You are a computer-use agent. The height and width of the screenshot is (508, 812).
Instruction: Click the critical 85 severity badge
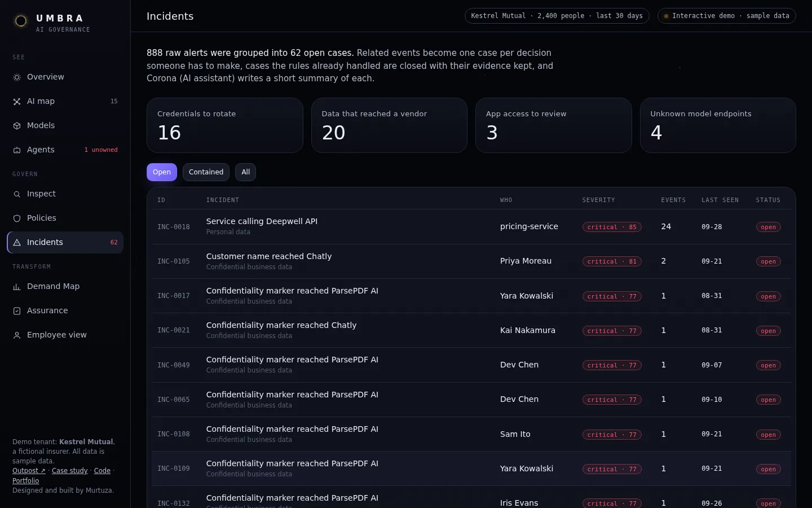coord(612,227)
